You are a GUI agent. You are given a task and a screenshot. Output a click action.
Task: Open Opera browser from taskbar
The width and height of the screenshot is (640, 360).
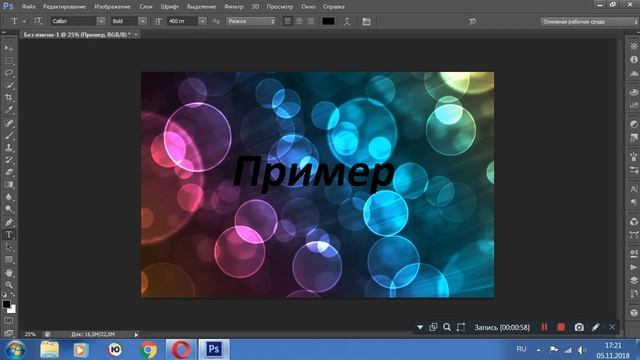181,350
